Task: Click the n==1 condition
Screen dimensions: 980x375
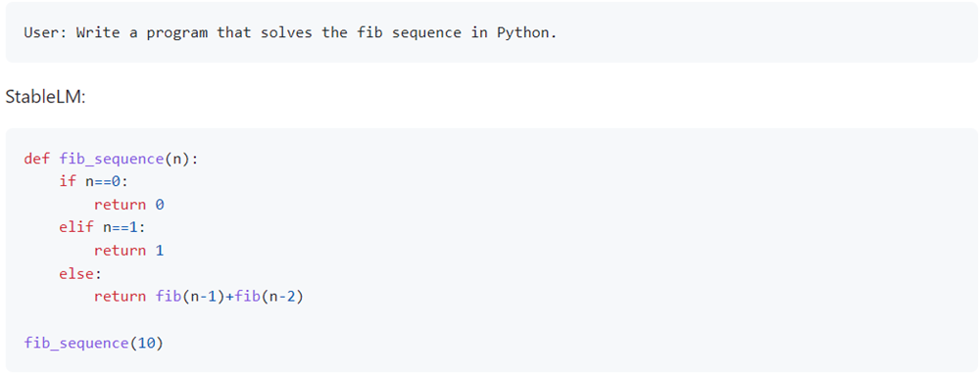Action: pyautogui.click(x=120, y=228)
